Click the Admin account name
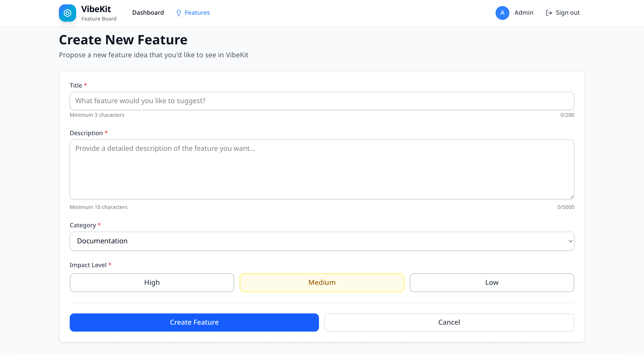This screenshot has height=353, width=644. [524, 13]
